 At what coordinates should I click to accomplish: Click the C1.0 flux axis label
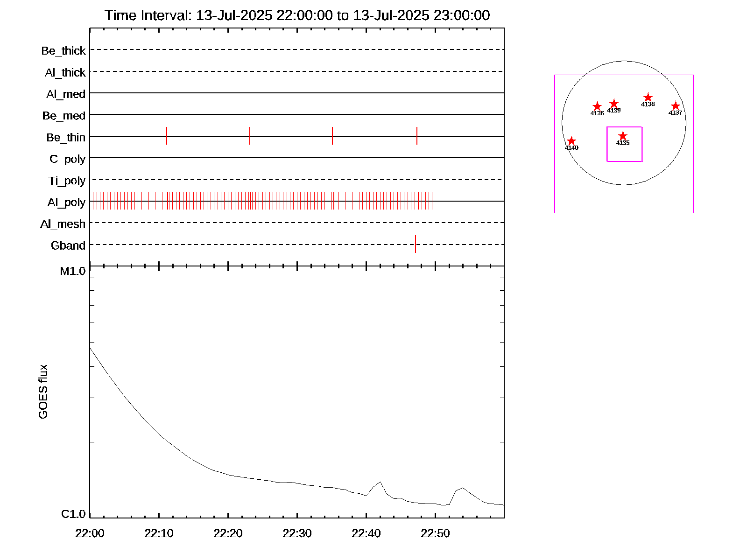click(x=73, y=514)
